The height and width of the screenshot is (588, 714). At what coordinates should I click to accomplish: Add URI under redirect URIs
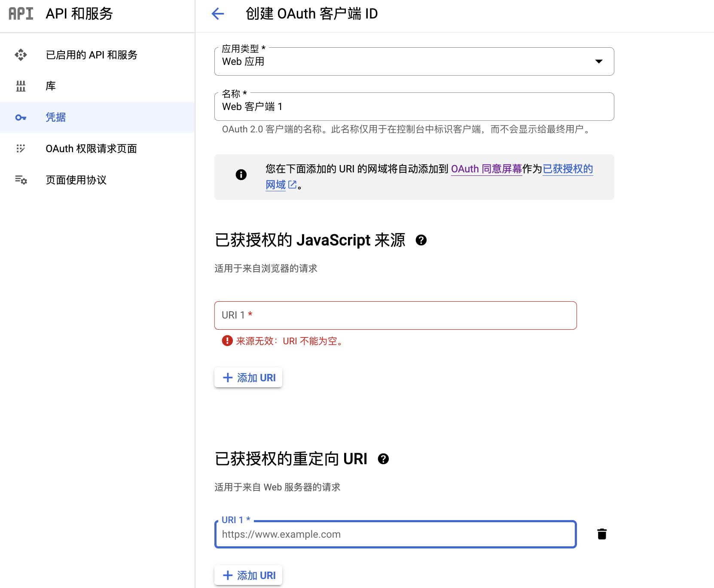[248, 575]
